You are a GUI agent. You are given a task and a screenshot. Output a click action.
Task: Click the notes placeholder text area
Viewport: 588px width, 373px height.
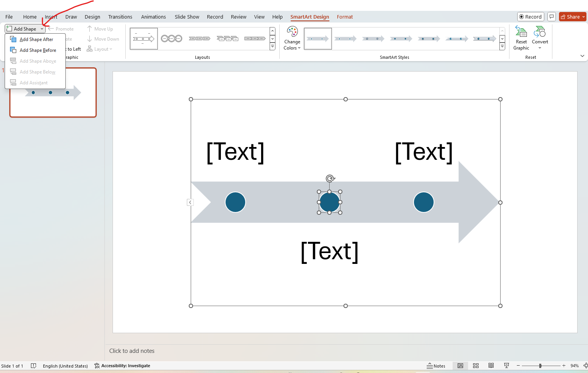coord(132,351)
